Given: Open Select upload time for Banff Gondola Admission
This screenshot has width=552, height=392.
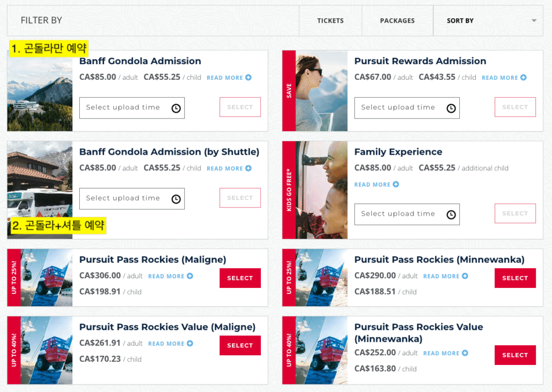Looking at the screenshot, I should click(132, 108).
